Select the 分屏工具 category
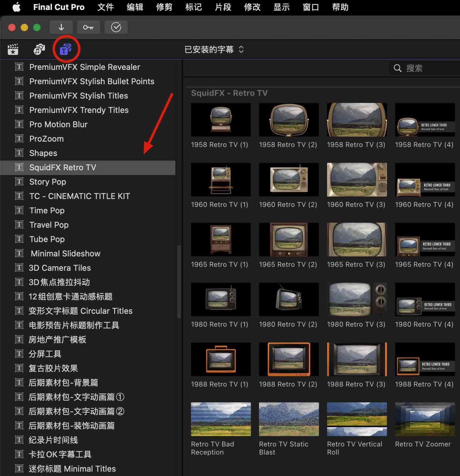This screenshot has width=460, height=476. 45,354
